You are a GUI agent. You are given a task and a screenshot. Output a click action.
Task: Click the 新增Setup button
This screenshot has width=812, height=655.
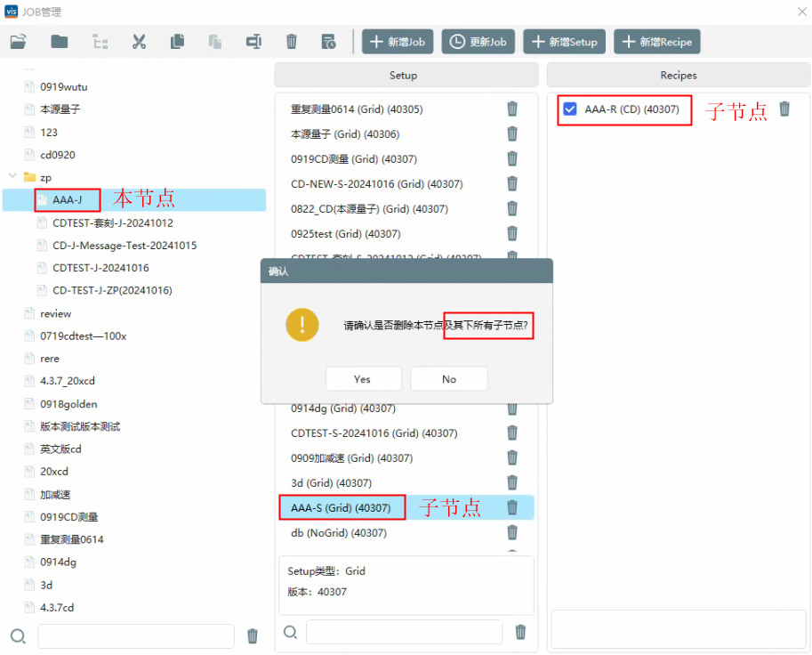coord(564,42)
